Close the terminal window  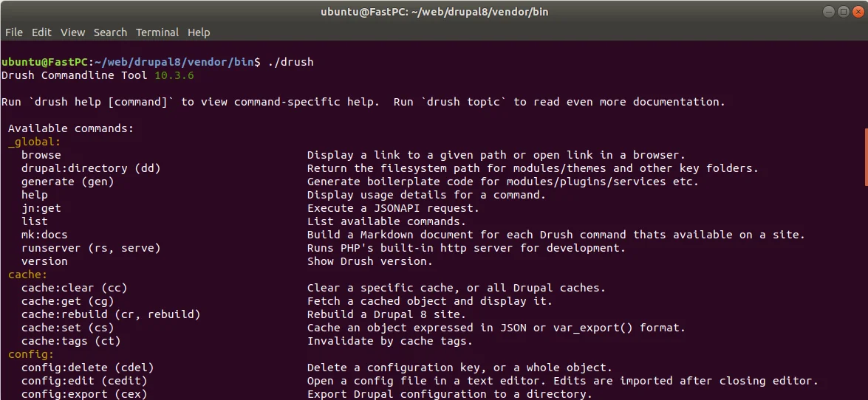[x=858, y=11]
